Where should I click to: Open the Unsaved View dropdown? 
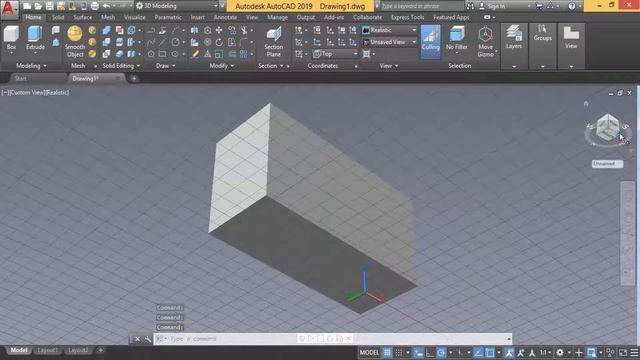[x=390, y=42]
